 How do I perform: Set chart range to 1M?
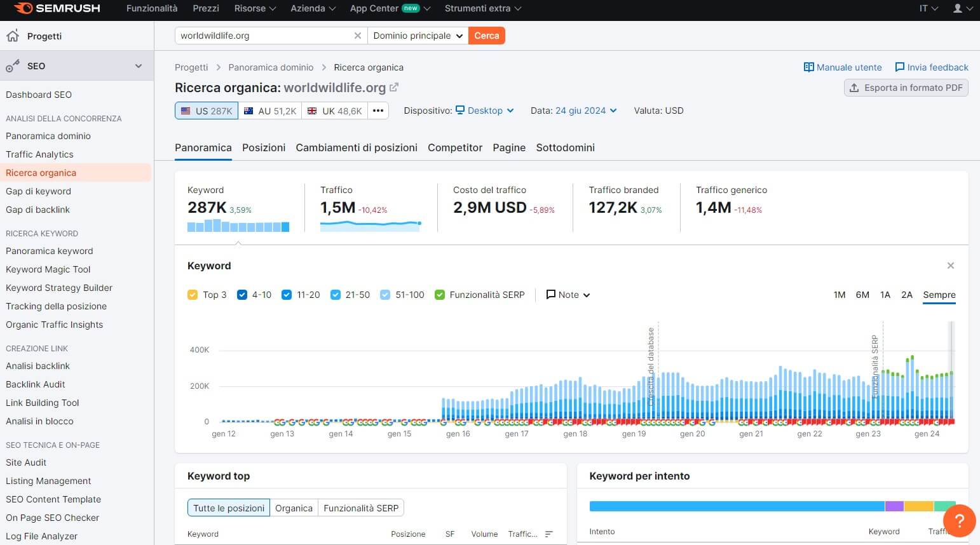[840, 295]
